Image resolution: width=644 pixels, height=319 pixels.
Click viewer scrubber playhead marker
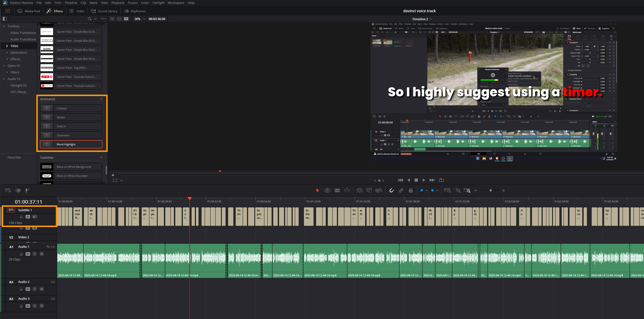point(220,172)
